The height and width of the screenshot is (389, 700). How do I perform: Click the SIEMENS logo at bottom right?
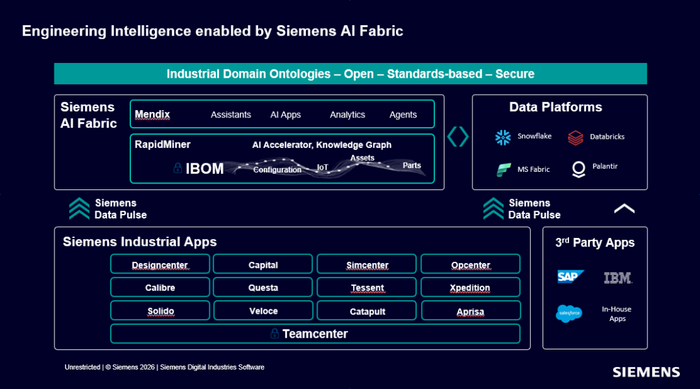[x=646, y=372]
